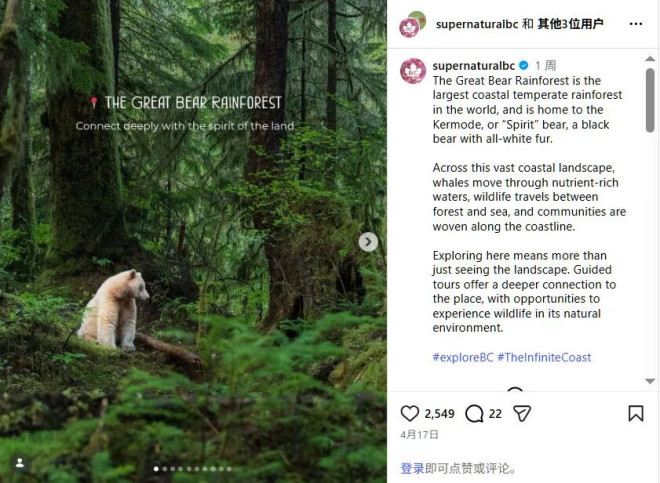Save the post with the bookmark icon
Screen dimensions: 660x483
(x=636, y=413)
